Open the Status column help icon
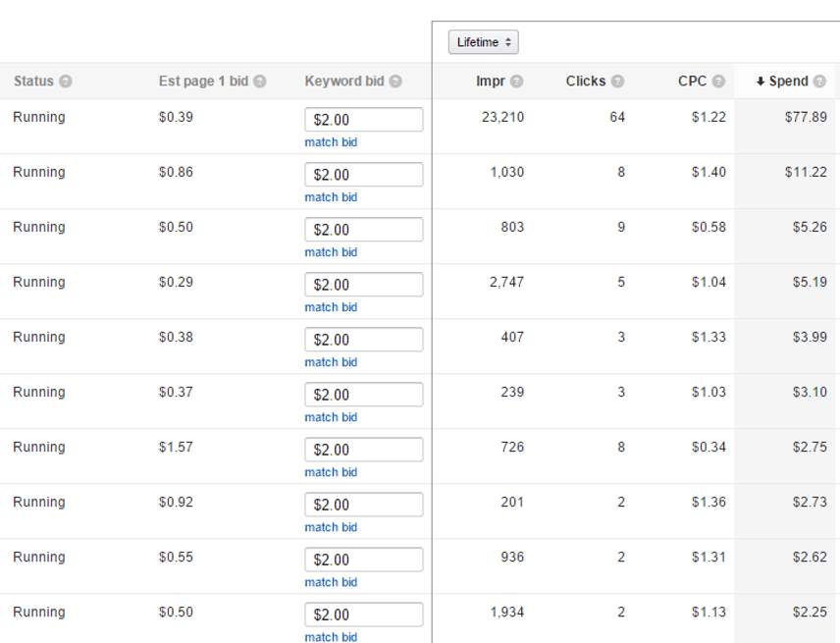This screenshot has width=840, height=643. coord(67,81)
